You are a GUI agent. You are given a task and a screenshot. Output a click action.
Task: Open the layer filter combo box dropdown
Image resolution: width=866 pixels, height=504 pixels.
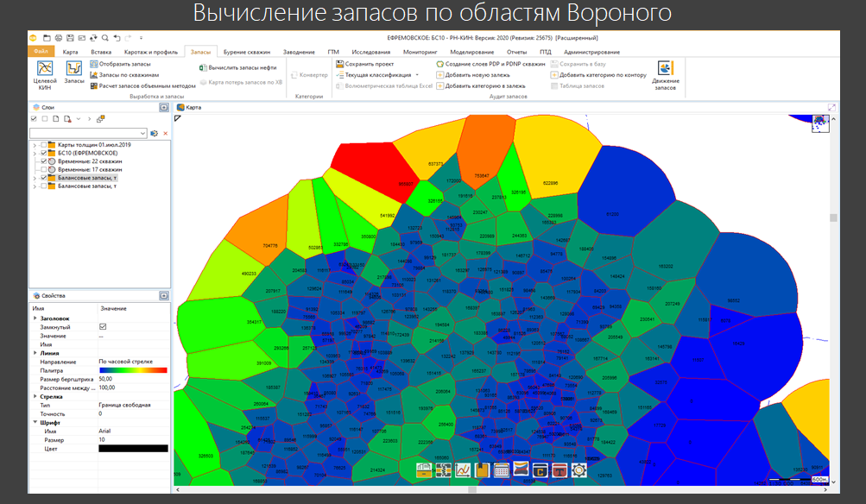click(x=142, y=133)
